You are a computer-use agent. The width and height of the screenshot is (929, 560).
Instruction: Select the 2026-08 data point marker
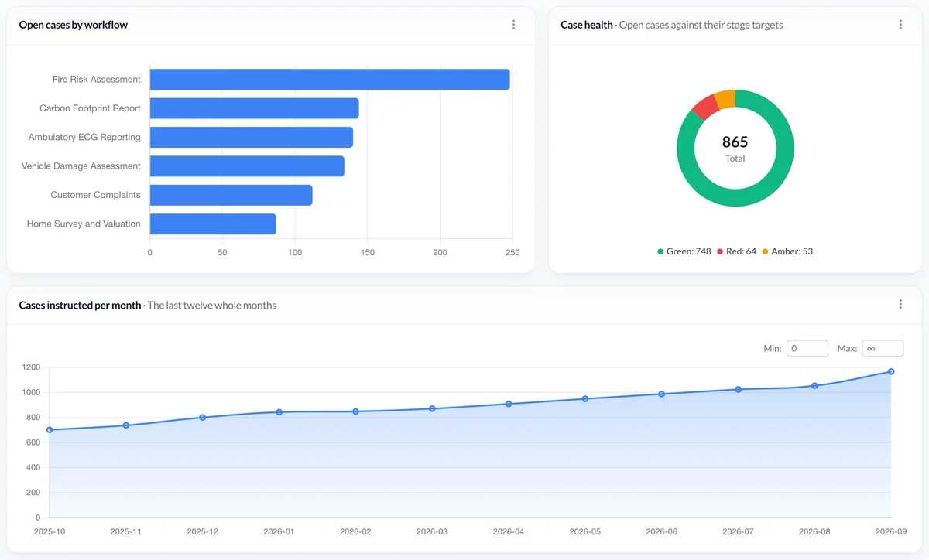[814, 386]
